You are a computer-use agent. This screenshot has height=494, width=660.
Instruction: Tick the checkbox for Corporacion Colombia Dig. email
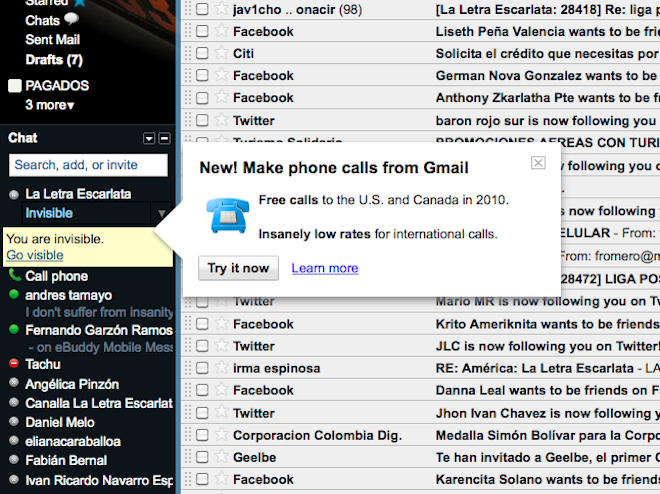(x=202, y=435)
